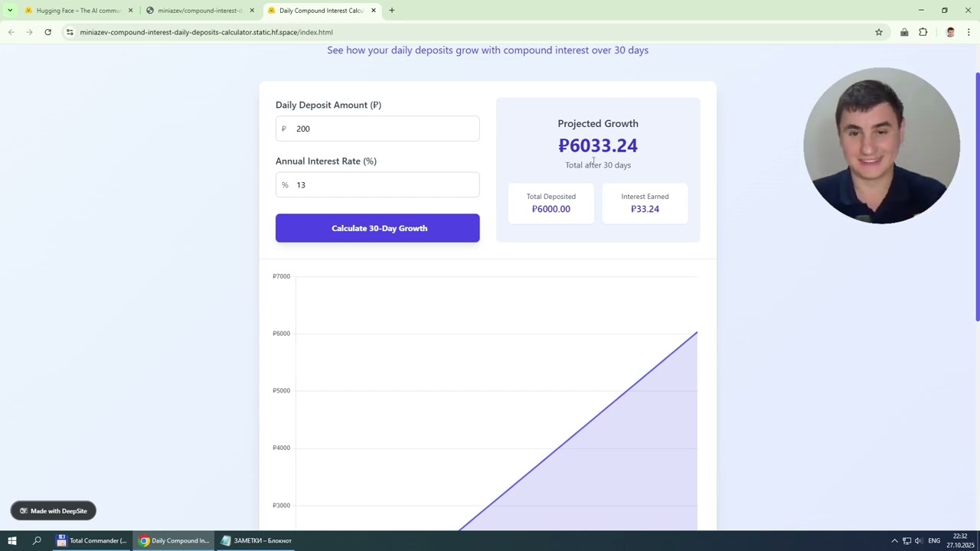Click the ₽4000 chart axis label

click(x=282, y=448)
